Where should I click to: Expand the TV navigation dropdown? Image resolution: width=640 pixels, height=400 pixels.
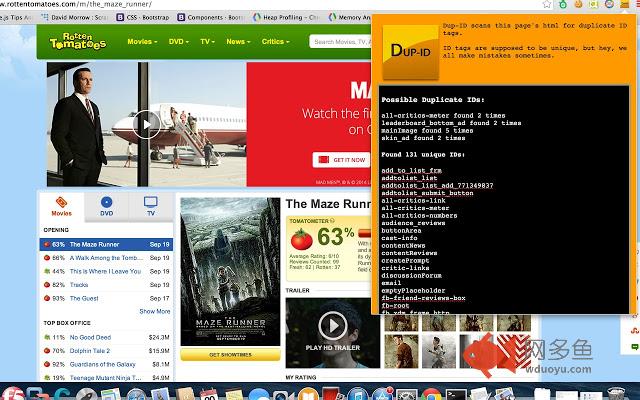tap(207, 42)
